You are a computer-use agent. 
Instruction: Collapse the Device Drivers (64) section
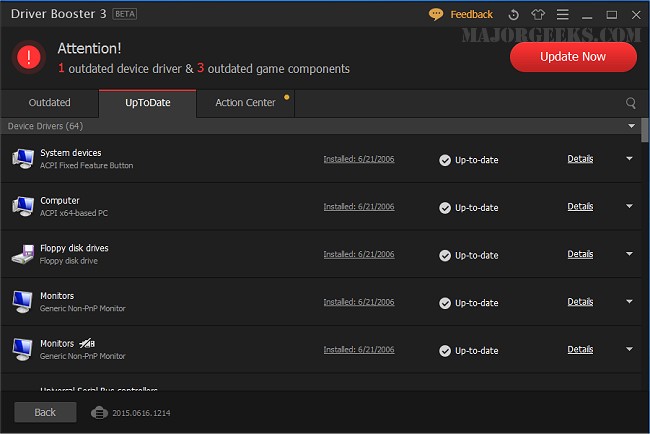click(x=631, y=126)
